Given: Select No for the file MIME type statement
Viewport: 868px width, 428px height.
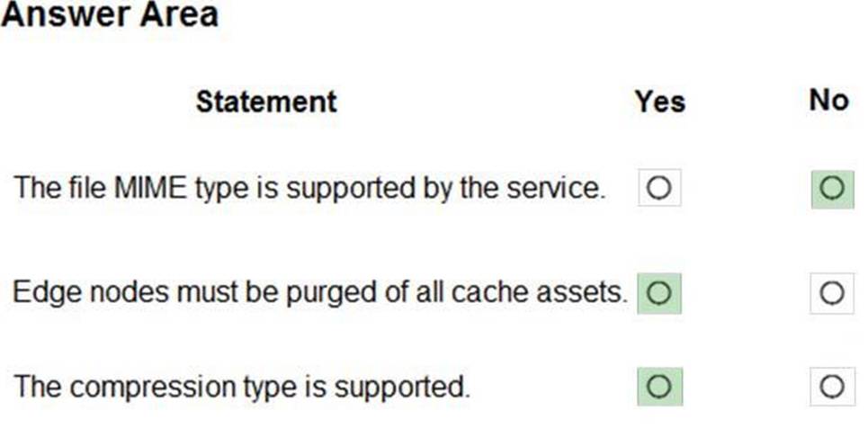Looking at the screenshot, I should 832,188.
